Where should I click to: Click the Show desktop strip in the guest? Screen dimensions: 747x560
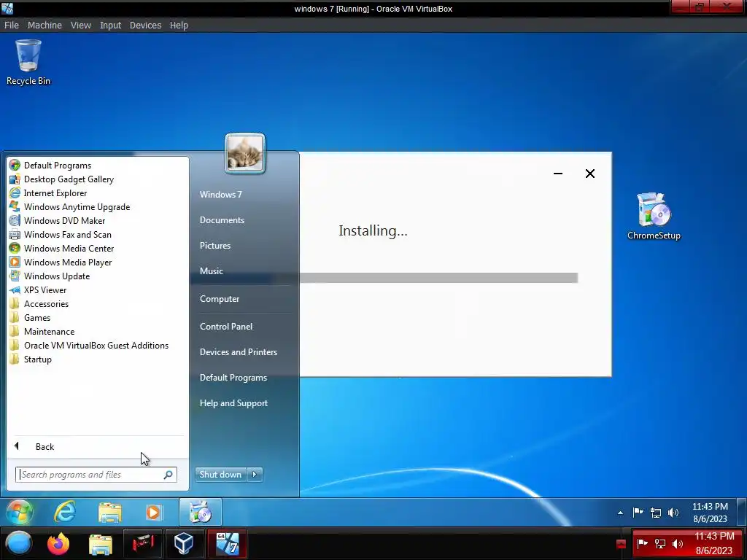tap(742, 513)
